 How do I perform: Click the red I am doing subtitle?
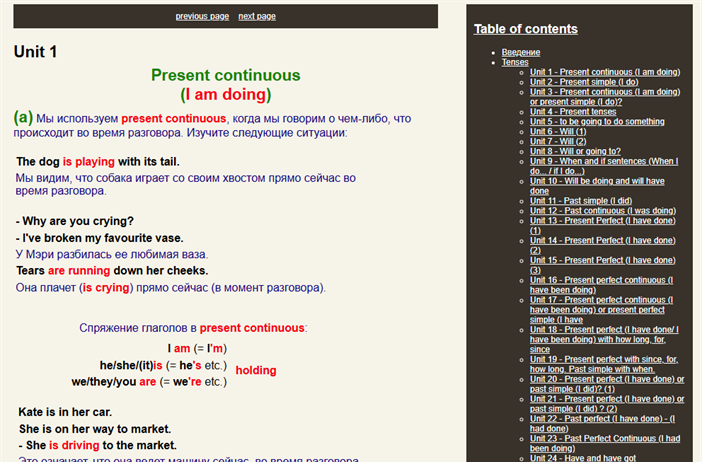(226, 94)
